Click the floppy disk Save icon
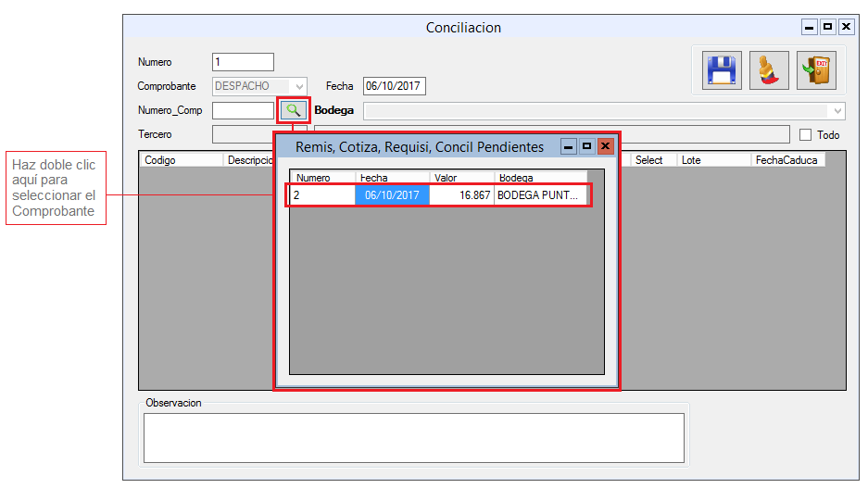This screenshot has width=868, height=488. click(721, 70)
